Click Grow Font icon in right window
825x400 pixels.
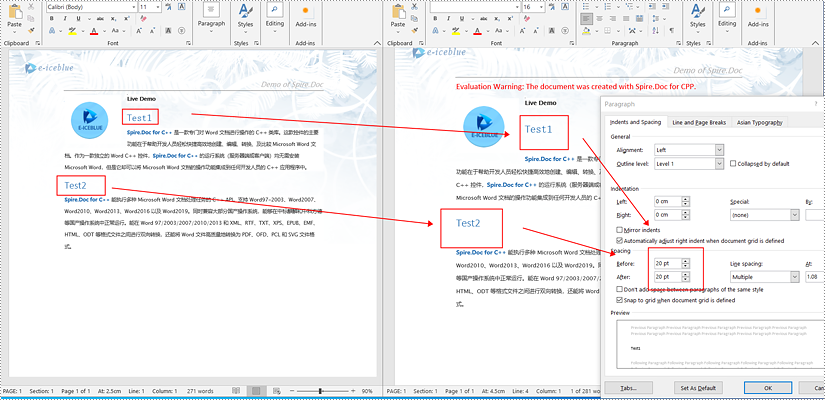[x=522, y=31]
